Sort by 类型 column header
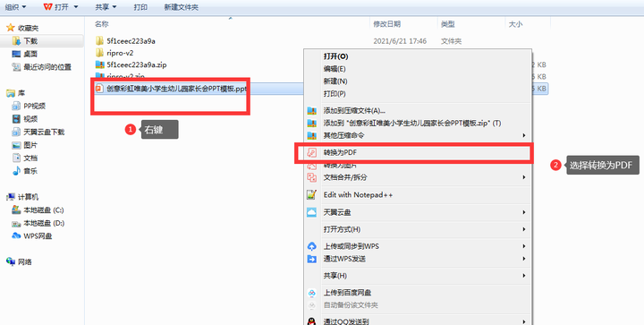644x325 pixels. (448, 24)
